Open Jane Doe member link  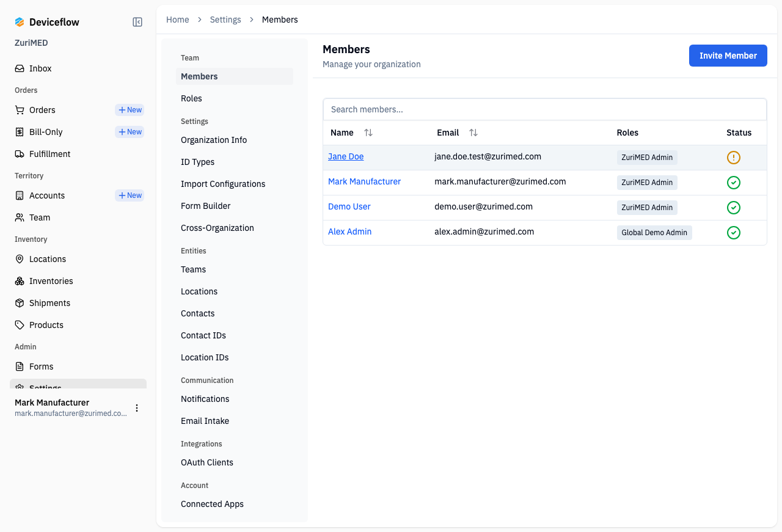[x=346, y=156]
